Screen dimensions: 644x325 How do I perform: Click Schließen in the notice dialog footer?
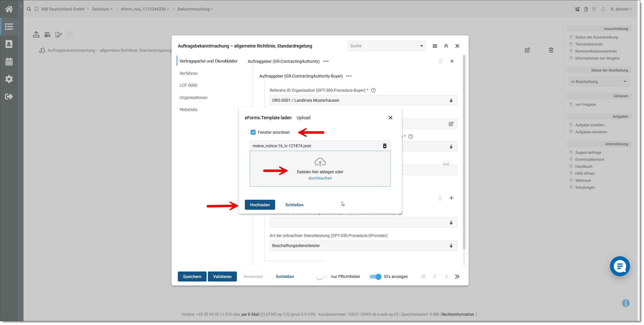pos(285,276)
